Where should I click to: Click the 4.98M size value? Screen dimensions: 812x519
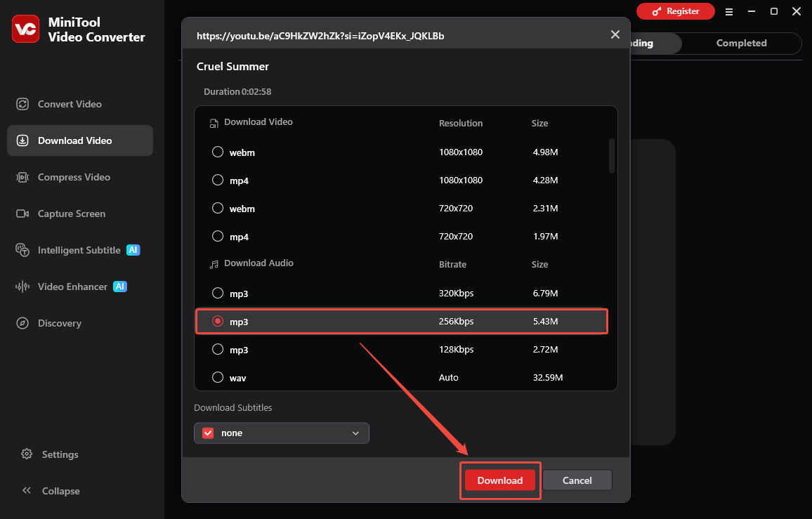[545, 152]
